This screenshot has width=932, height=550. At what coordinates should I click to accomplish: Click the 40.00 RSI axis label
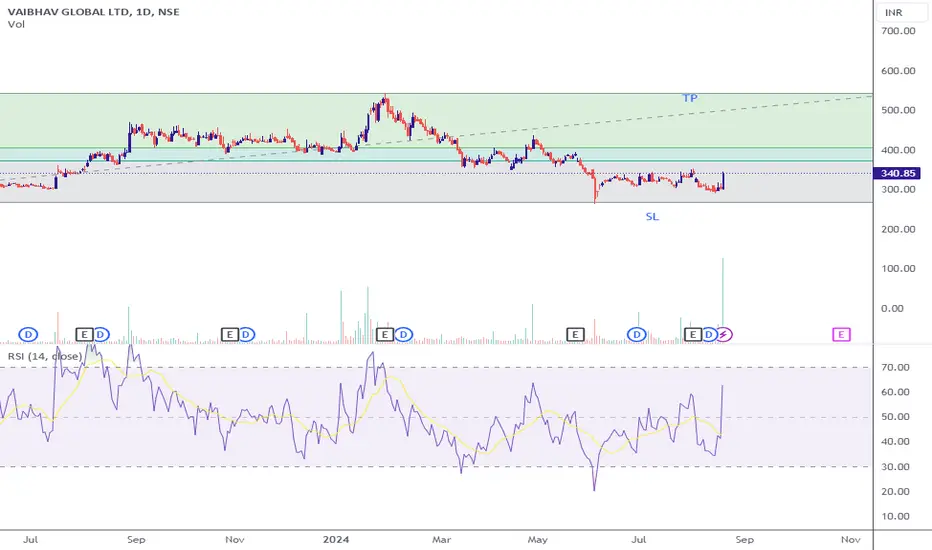(895, 442)
